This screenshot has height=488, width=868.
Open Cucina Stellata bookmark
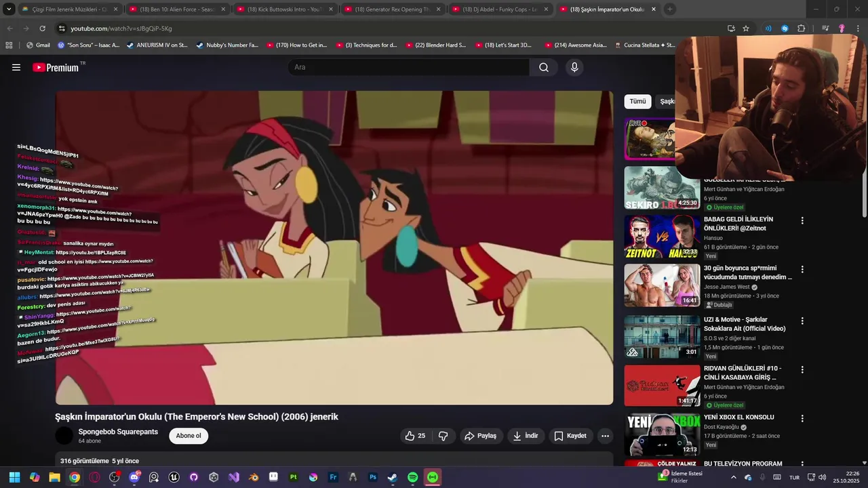[x=645, y=45]
